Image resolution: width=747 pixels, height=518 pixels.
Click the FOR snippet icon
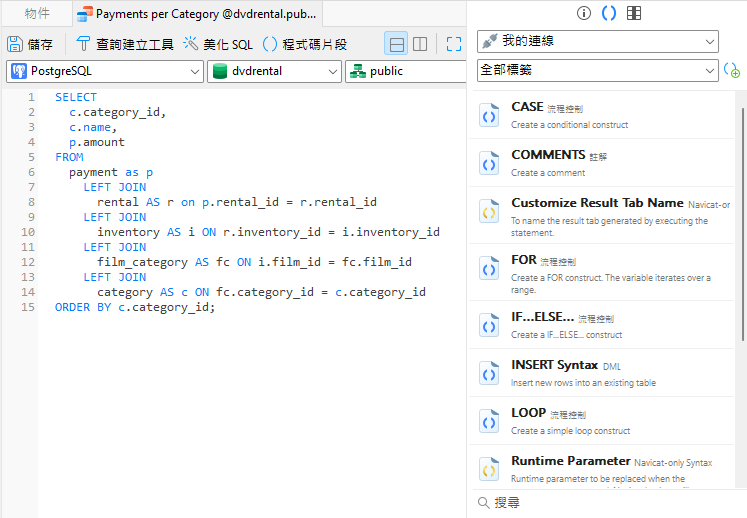click(x=489, y=269)
